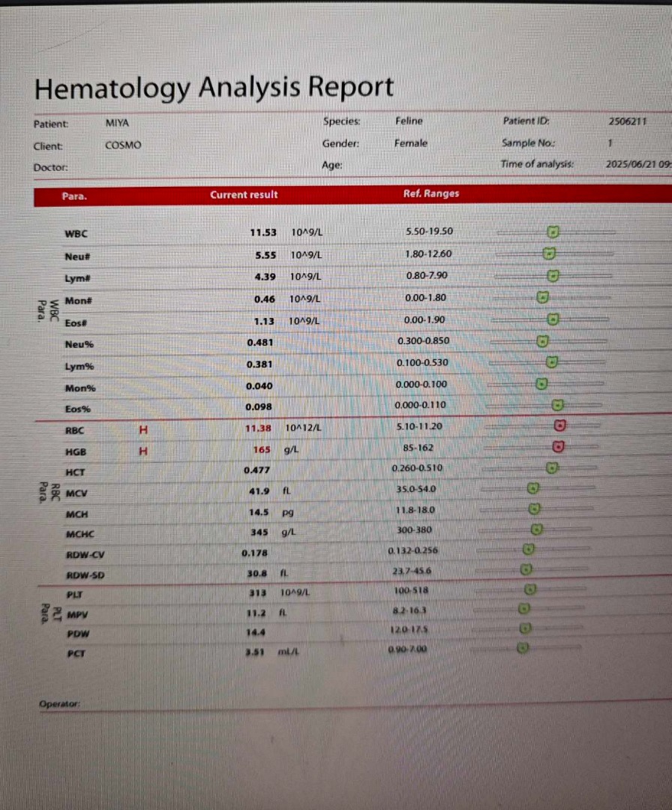
Task: Click the 'Para.' column header
Action: point(74,196)
